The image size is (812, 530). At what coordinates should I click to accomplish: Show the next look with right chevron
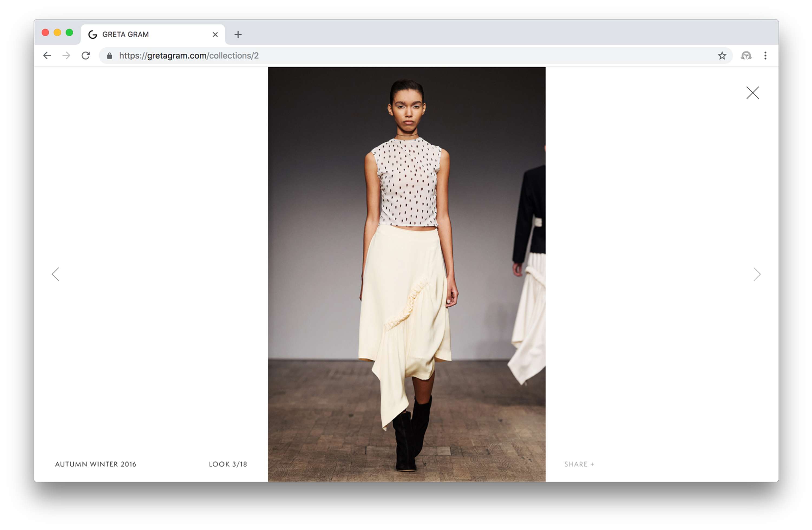757,274
